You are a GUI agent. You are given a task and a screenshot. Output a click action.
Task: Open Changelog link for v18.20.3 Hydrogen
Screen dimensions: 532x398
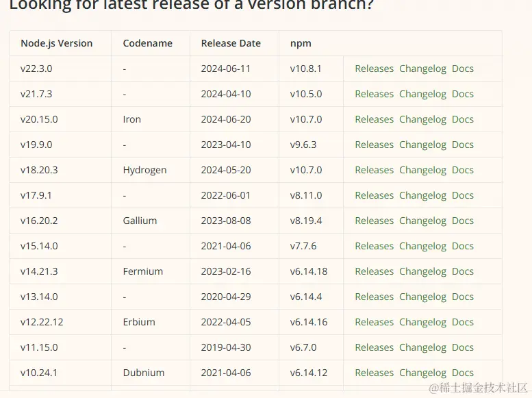pos(422,170)
